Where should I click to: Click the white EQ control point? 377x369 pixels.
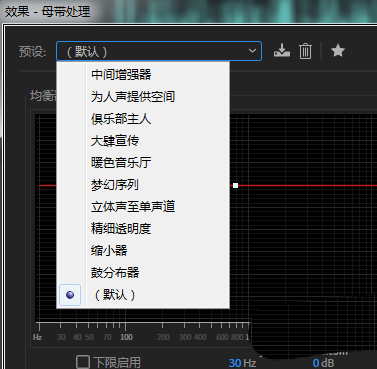point(235,185)
